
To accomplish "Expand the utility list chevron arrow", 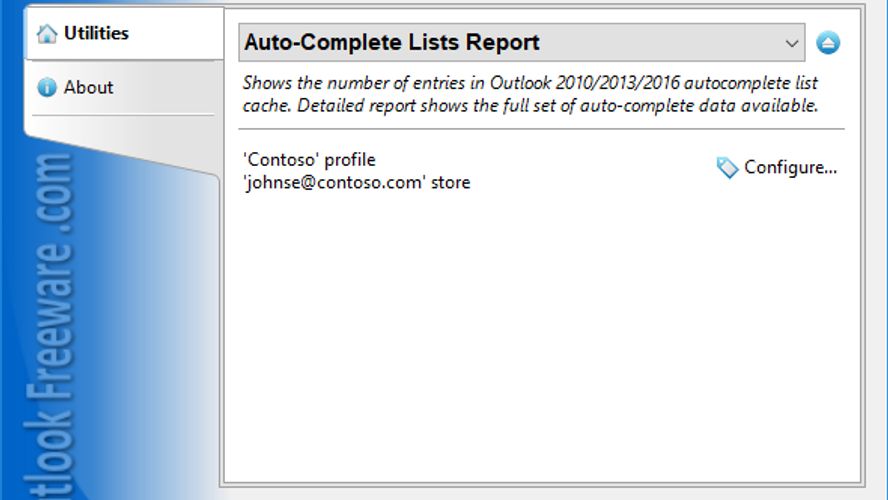I will pos(792,43).
